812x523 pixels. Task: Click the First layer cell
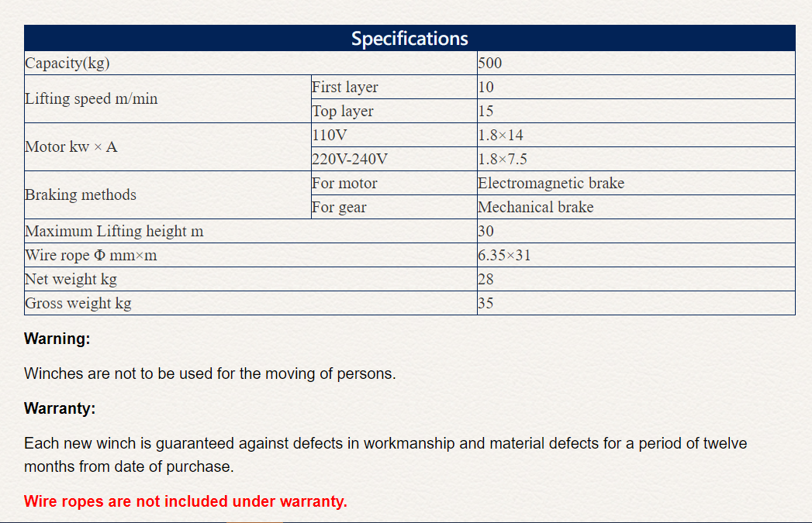(394, 87)
